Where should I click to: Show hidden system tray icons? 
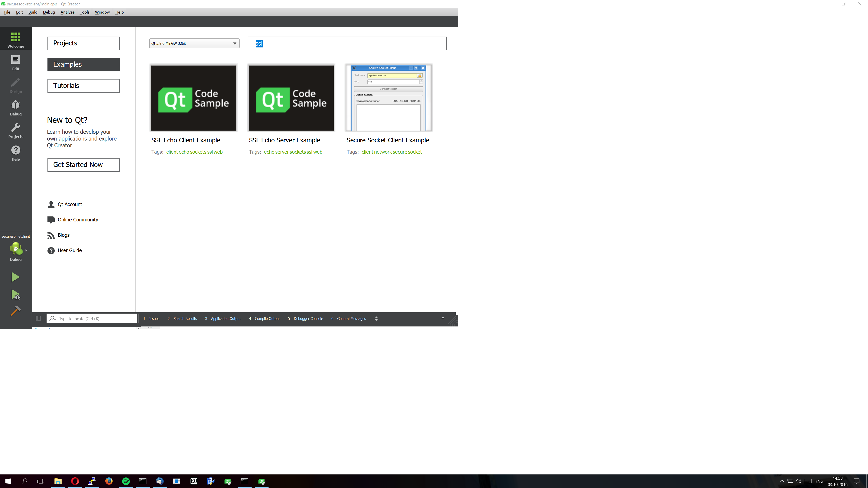point(782,481)
